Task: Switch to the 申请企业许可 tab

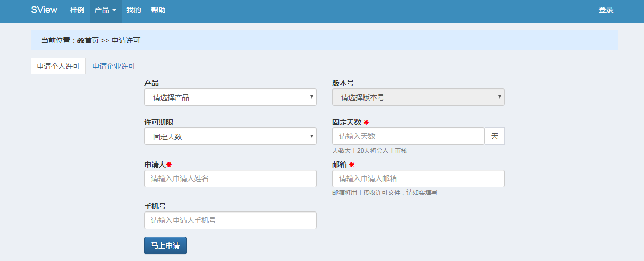Action: pos(114,66)
